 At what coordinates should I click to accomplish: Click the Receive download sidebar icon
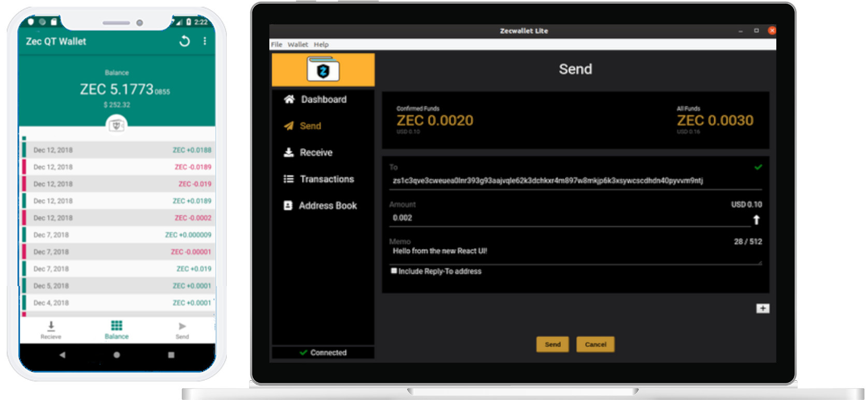[288, 152]
